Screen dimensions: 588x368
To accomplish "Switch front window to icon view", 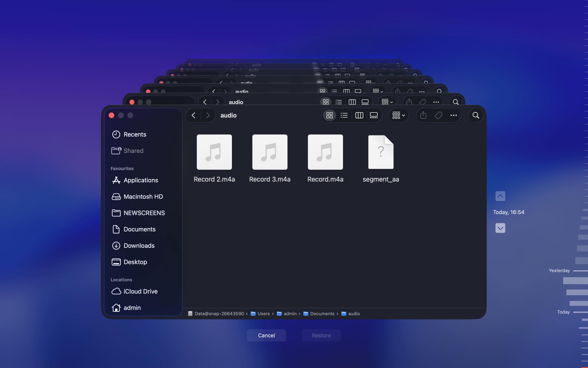I will 329,115.
